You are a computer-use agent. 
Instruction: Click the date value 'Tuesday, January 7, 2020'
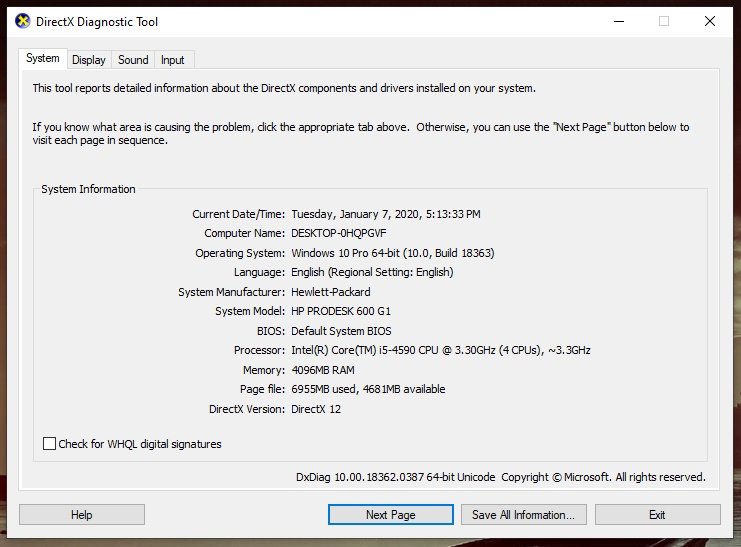[355, 214]
